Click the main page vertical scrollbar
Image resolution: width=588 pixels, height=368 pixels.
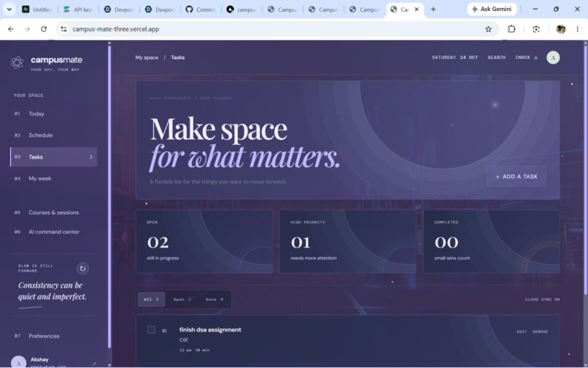585,169
